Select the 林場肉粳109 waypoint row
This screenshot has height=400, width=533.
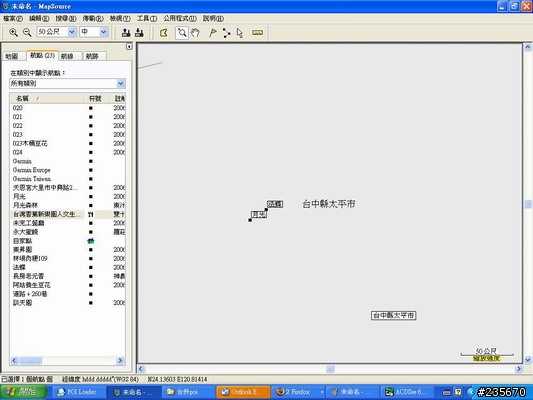(68, 259)
